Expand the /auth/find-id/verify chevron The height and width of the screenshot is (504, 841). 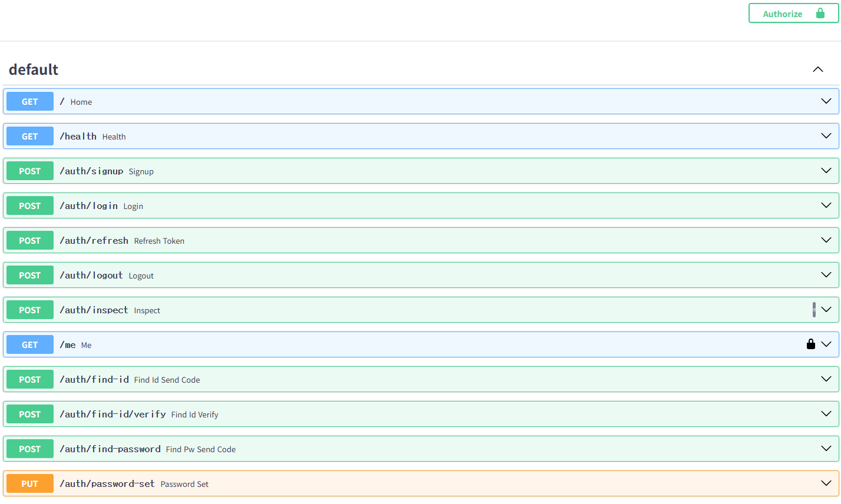(x=826, y=414)
